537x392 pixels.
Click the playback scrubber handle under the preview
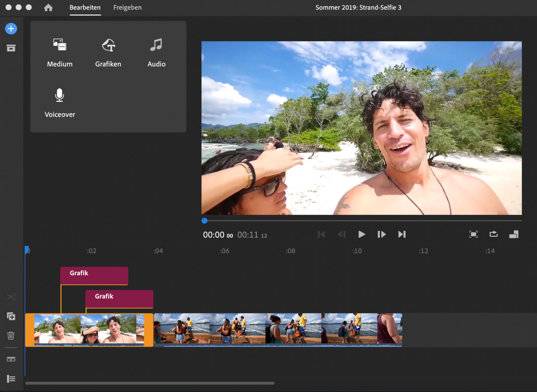(204, 221)
